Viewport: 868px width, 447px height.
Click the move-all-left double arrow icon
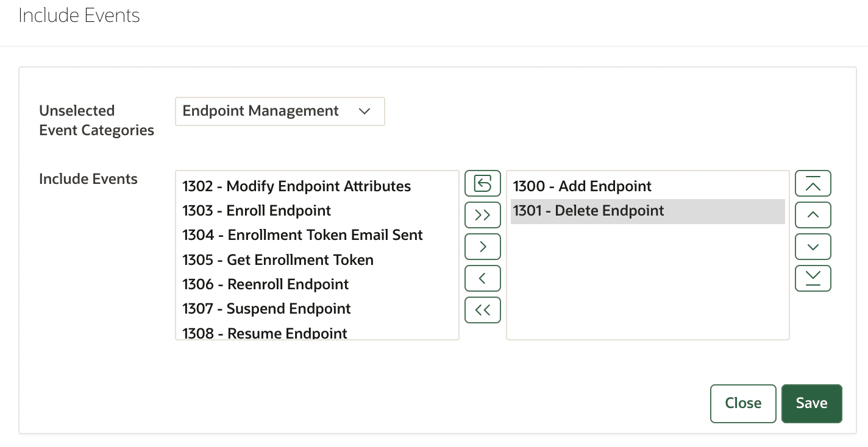click(x=482, y=309)
